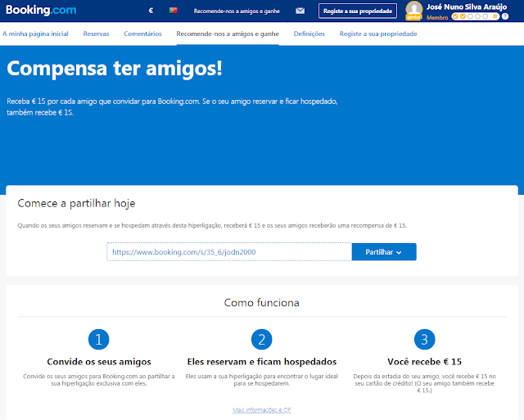The image size is (524, 420).
Task: Click the Comece a partilhar hoje heading
Action: pos(76,204)
